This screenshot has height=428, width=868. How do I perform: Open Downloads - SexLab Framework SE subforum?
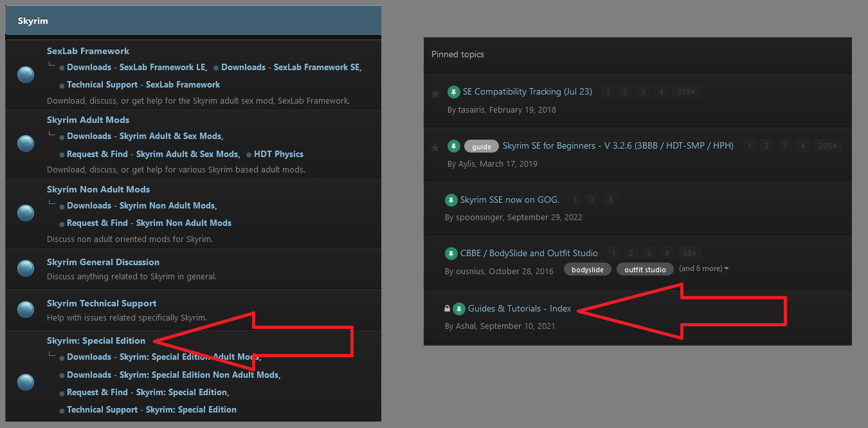tap(291, 67)
